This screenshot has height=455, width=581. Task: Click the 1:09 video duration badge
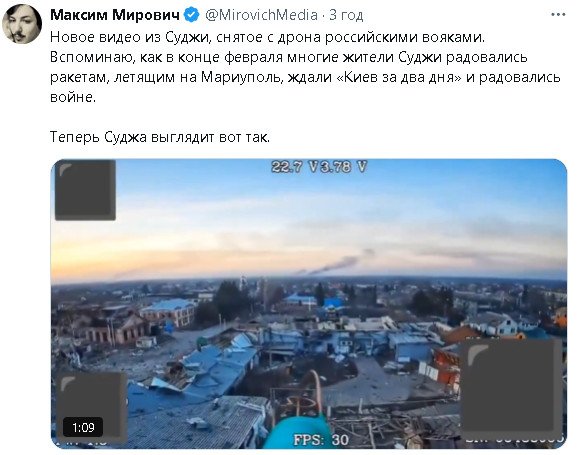coord(83,428)
